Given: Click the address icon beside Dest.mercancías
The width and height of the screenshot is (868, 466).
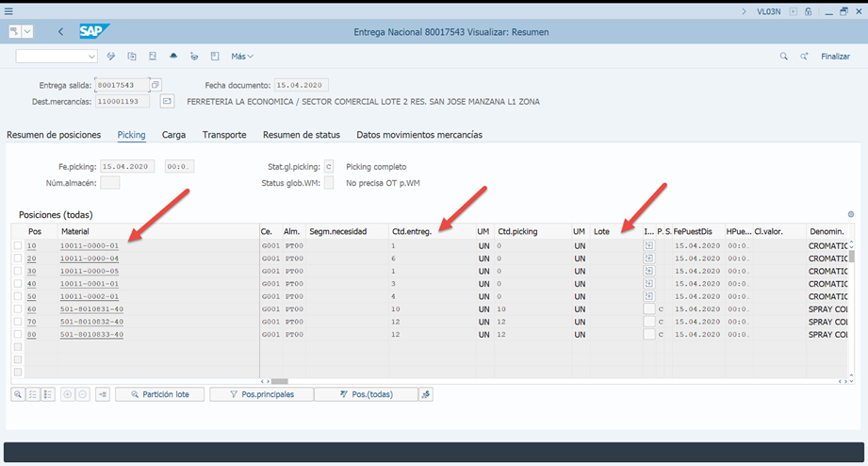Looking at the screenshot, I should coord(167,101).
